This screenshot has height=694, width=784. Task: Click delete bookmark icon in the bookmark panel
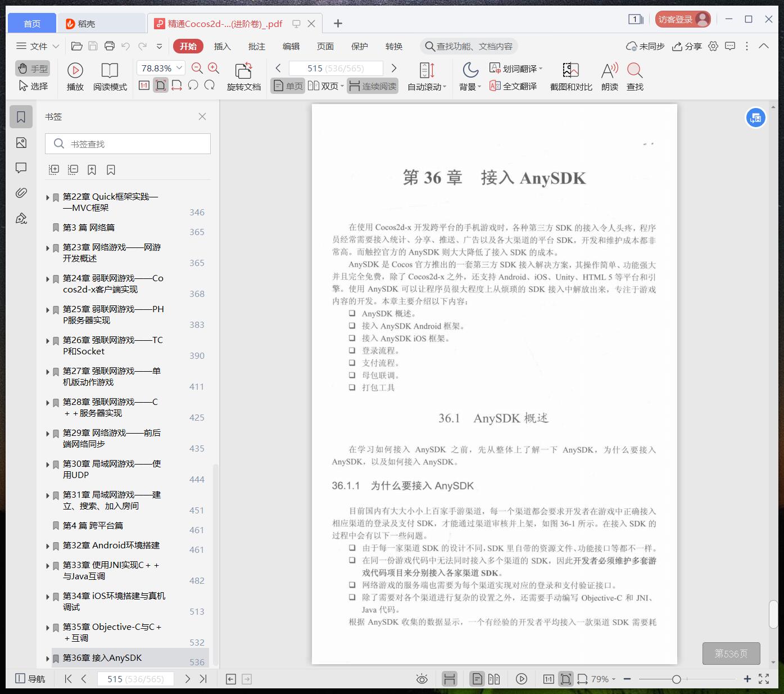point(111,169)
